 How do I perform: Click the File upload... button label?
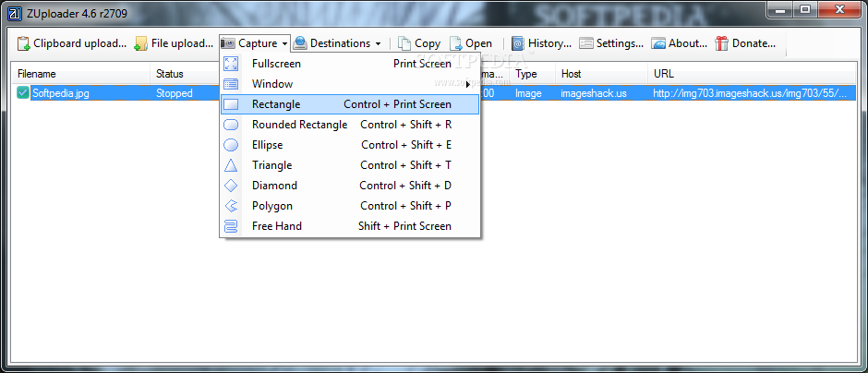coord(182,43)
